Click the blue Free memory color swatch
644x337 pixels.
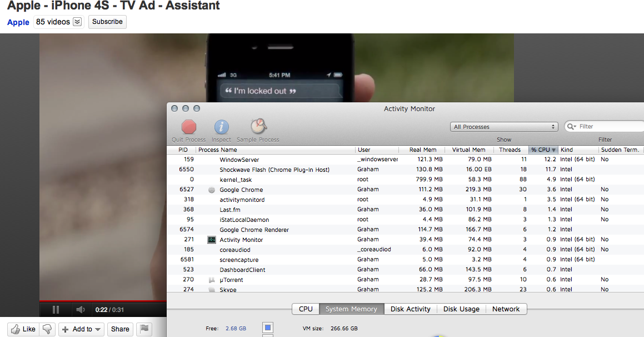[x=268, y=328]
